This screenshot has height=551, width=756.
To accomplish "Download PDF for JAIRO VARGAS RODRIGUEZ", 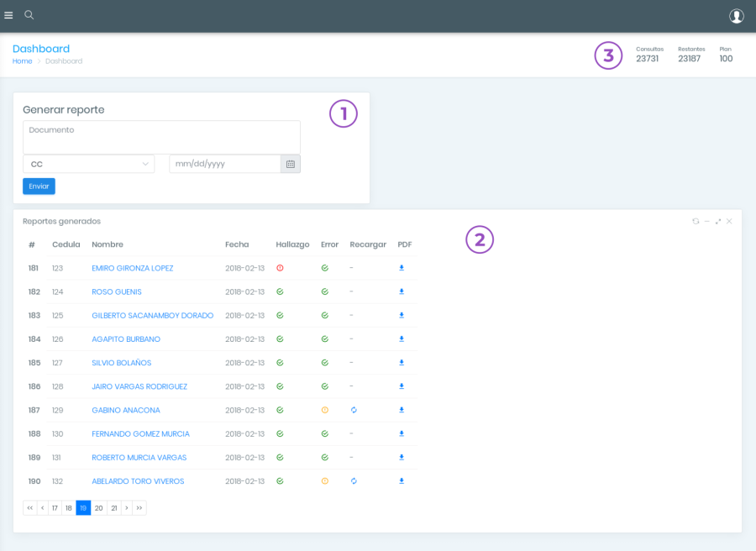I will coord(402,386).
